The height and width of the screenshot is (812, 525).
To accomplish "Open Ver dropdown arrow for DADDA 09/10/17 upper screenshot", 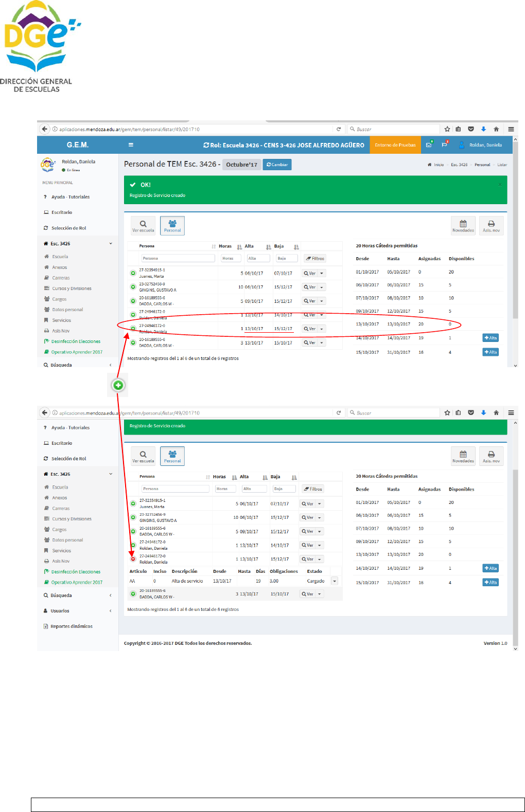I will 322,301.
